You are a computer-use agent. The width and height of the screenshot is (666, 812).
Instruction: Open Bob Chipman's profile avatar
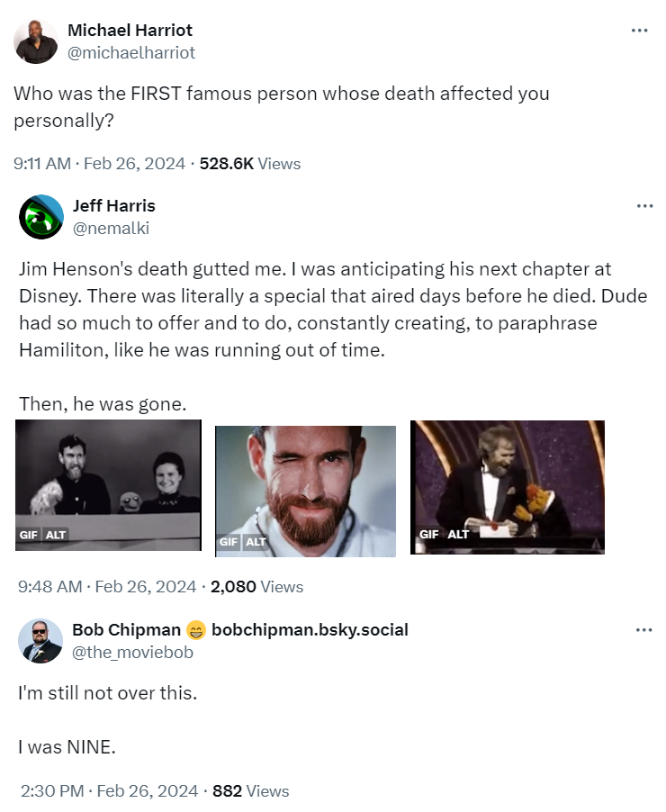41,640
